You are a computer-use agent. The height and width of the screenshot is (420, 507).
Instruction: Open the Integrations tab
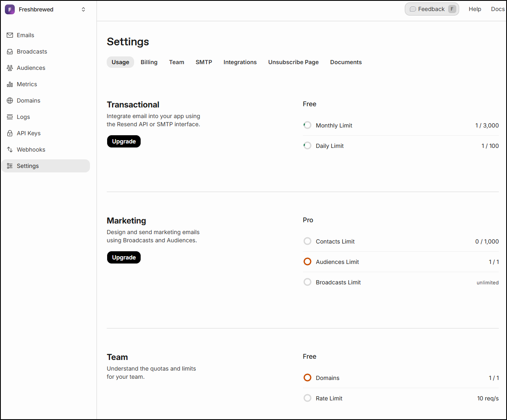[240, 62]
